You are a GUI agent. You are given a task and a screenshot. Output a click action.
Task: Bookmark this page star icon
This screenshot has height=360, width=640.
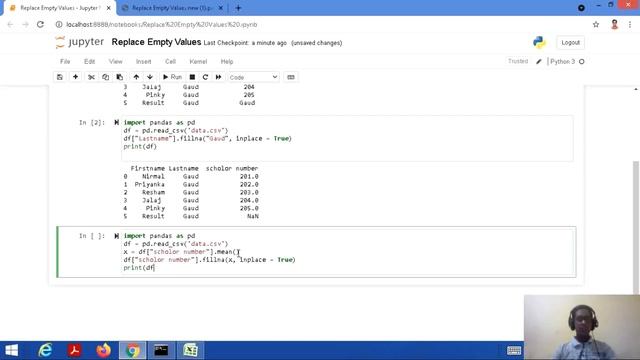click(x=596, y=24)
